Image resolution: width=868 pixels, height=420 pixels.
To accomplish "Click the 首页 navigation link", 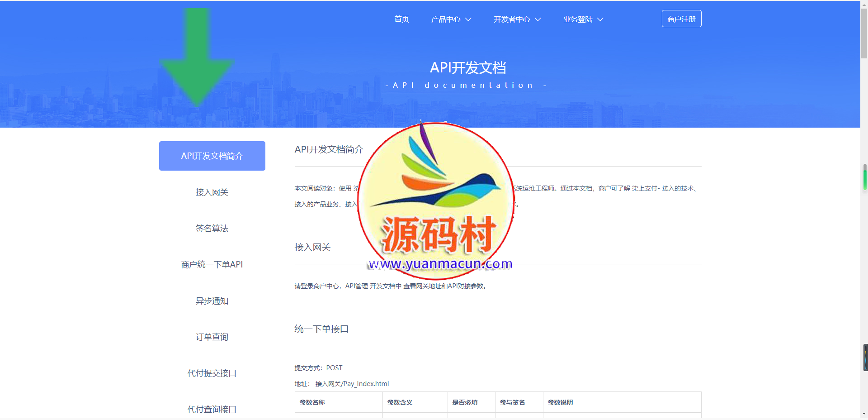I will tap(401, 19).
